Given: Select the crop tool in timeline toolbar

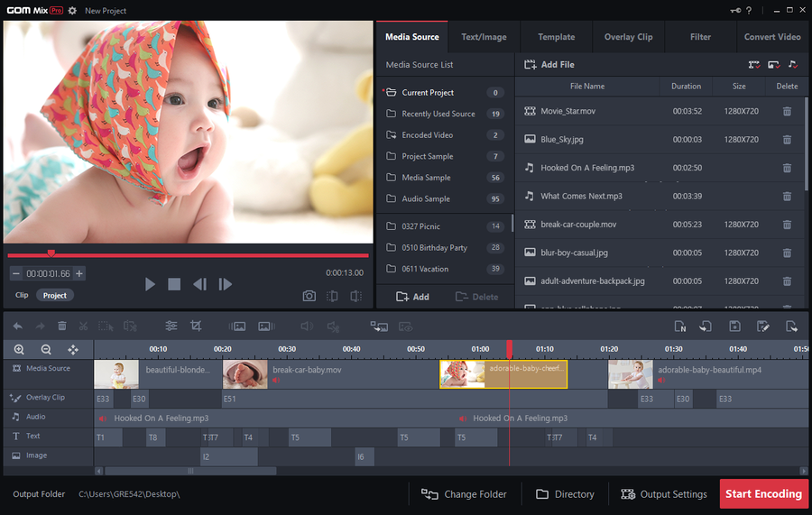Looking at the screenshot, I should [196, 326].
